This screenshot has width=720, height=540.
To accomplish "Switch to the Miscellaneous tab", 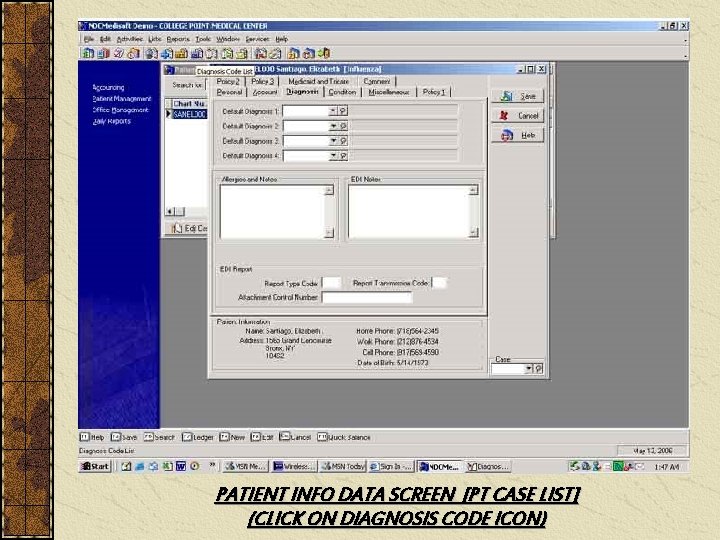I will click(x=389, y=92).
